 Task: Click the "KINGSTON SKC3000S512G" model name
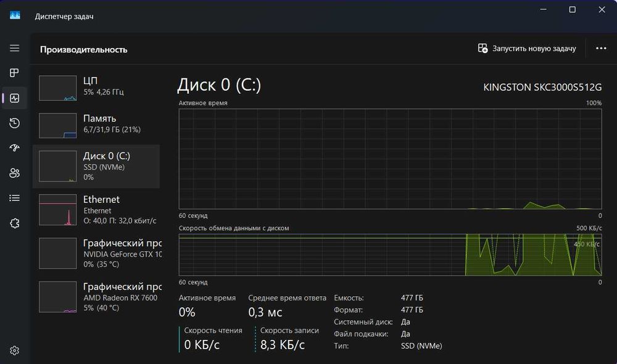point(542,87)
